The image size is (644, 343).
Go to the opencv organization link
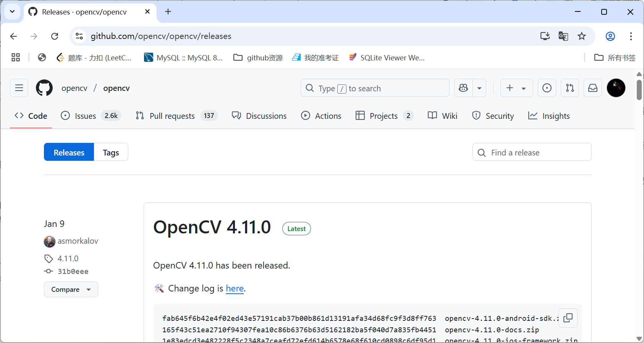pyautogui.click(x=74, y=88)
